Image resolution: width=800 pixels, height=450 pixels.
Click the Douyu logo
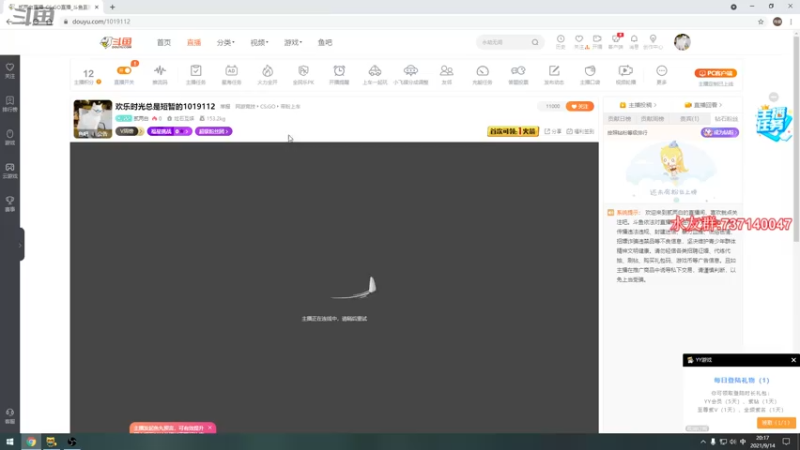[116, 42]
